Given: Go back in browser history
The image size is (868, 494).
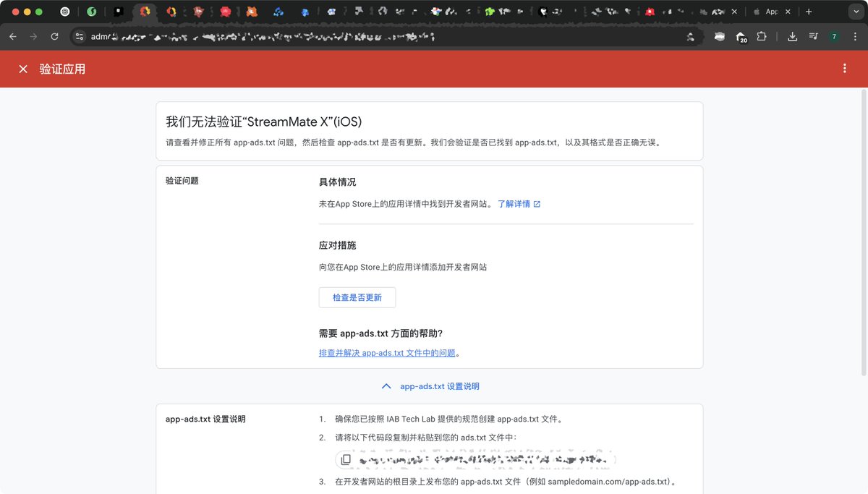Looking at the screenshot, I should coord(13,37).
